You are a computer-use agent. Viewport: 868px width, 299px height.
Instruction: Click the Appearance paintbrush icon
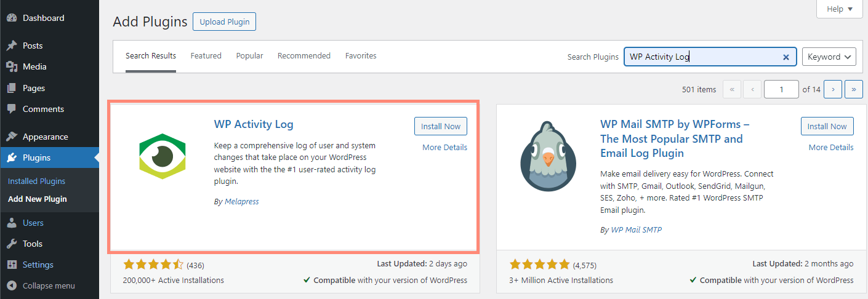pyautogui.click(x=12, y=137)
